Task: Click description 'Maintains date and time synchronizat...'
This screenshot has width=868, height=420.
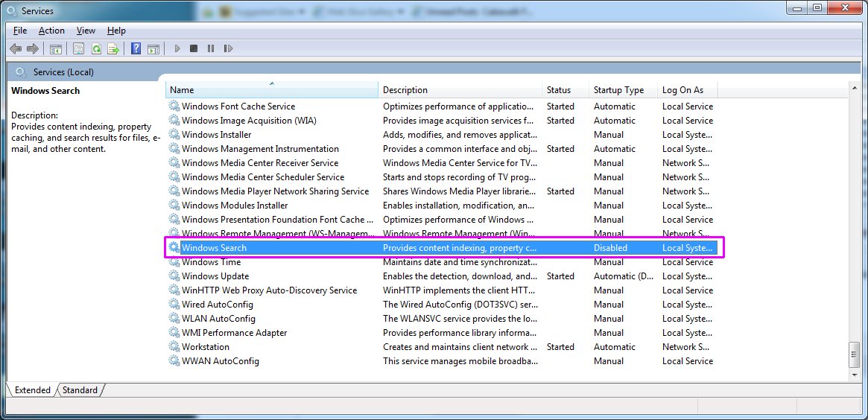Action: [460, 262]
